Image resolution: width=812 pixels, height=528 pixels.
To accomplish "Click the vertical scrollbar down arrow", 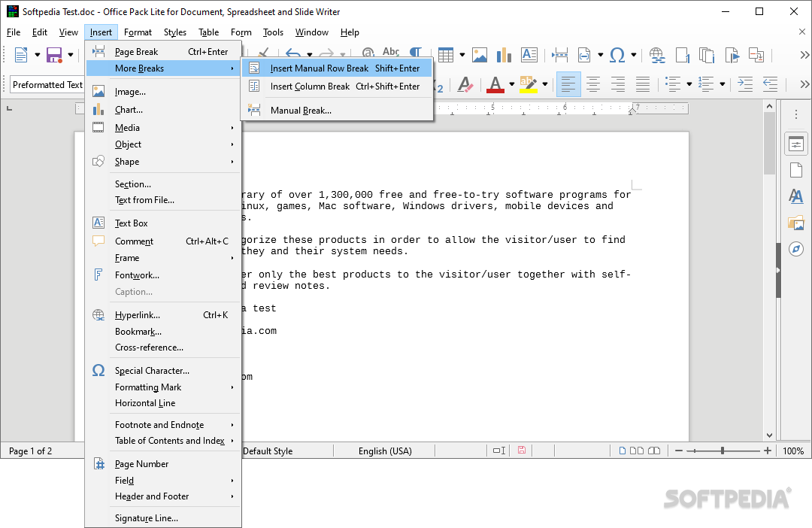I will point(770,435).
